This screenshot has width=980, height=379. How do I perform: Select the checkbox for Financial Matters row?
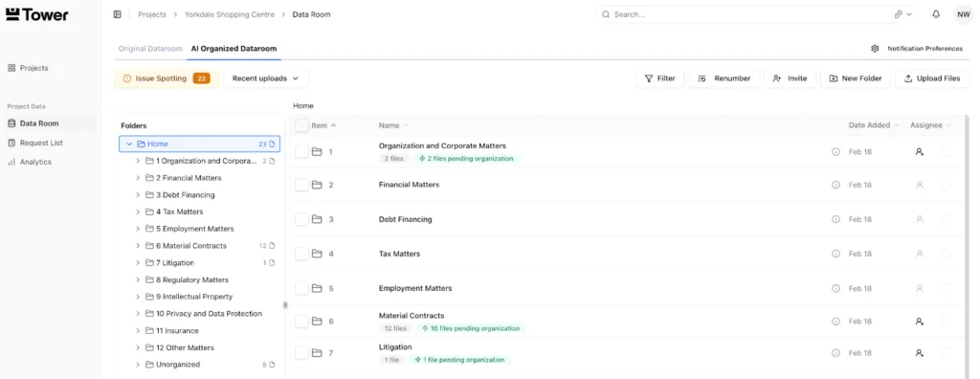pyautogui.click(x=301, y=185)
